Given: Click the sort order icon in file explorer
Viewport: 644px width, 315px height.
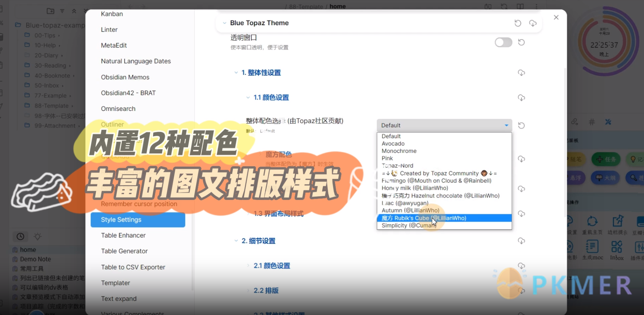Looking at the screenshot, I should click(62, 11).
